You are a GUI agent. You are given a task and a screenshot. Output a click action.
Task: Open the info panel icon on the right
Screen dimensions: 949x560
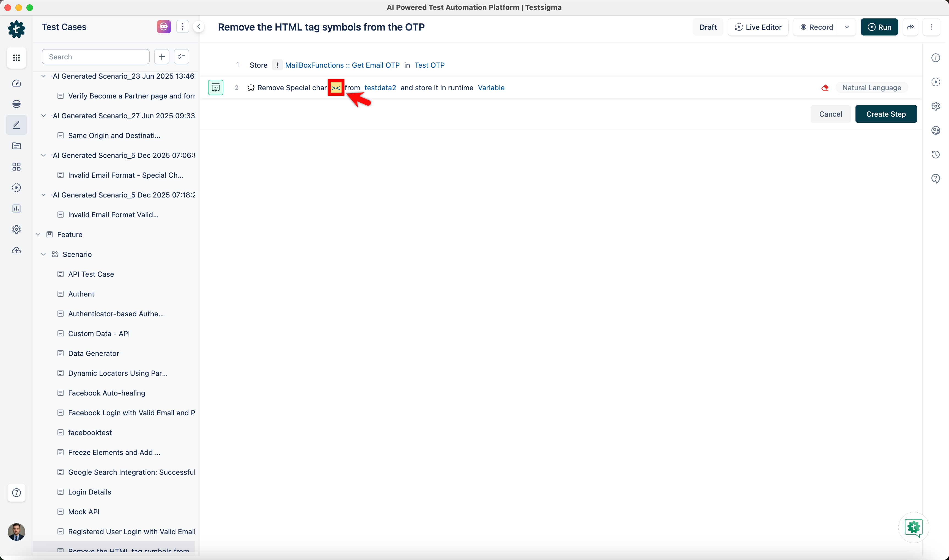(x=936, y=58)
